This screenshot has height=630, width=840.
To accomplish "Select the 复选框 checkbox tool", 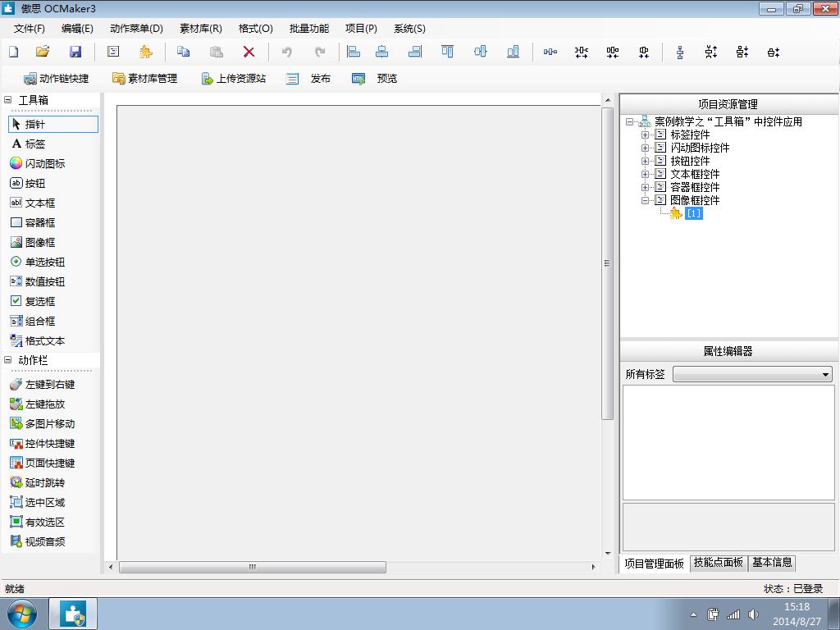I will [x=39, y=301].
